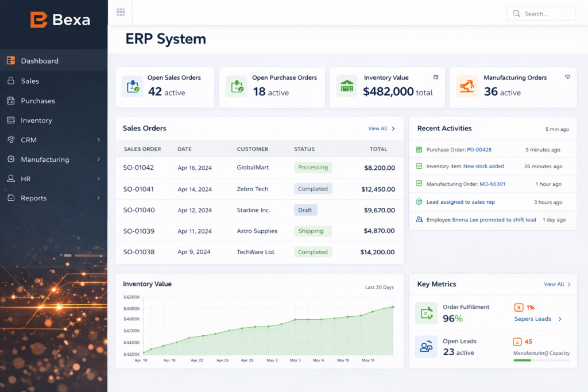
Task: Expand the CRM sidebar submenu
Action: pyautogui.click(x=99, y=139)
